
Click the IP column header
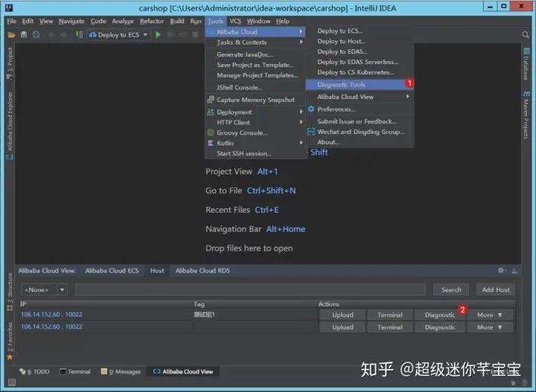(x=106, y=304)
